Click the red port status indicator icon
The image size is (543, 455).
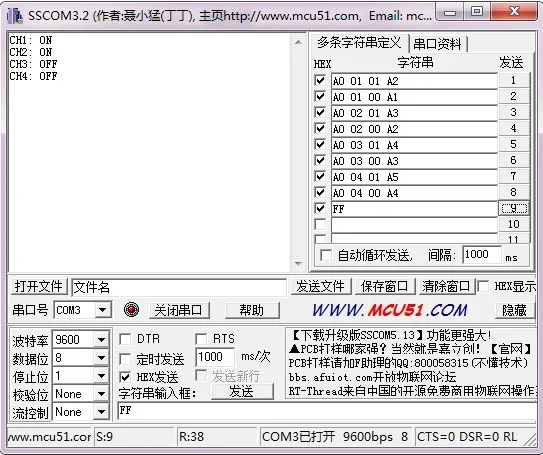[132, 310]
